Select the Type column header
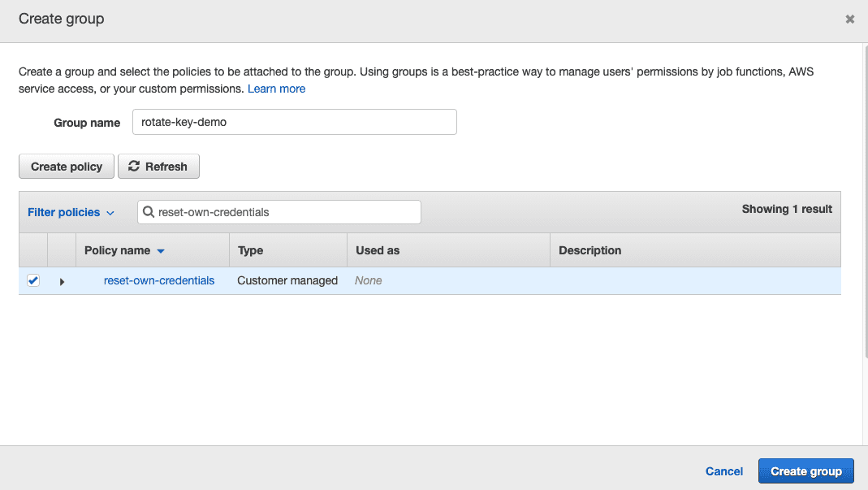The width and height of the screenshot is (868, 490). [250, 250]
